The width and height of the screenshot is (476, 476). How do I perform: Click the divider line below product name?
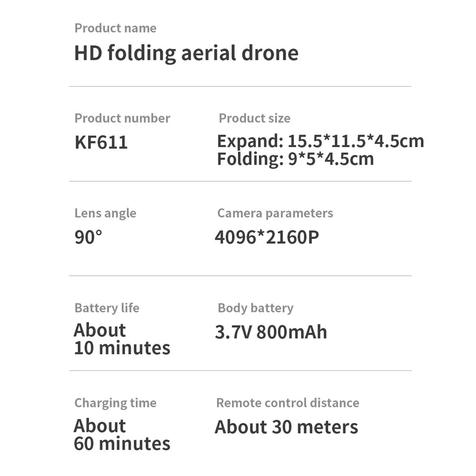(240, 87)
